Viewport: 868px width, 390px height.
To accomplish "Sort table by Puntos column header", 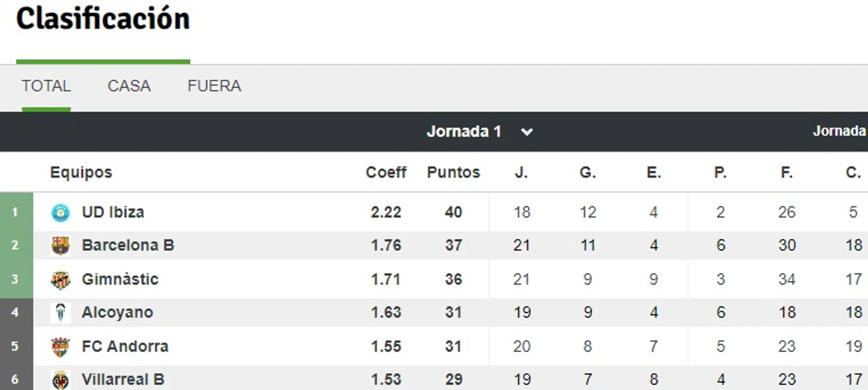I will click(x=453, y=172).
